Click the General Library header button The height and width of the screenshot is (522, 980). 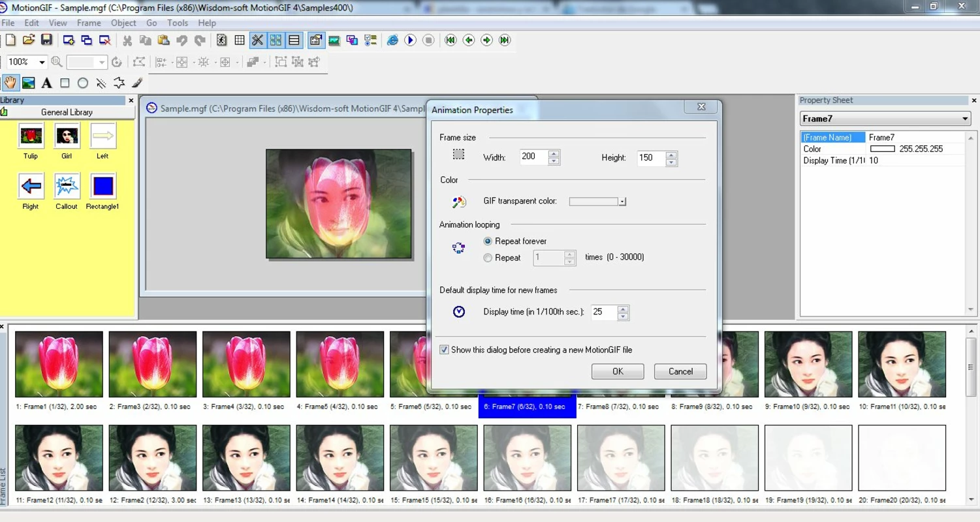[x=67, y=112]
